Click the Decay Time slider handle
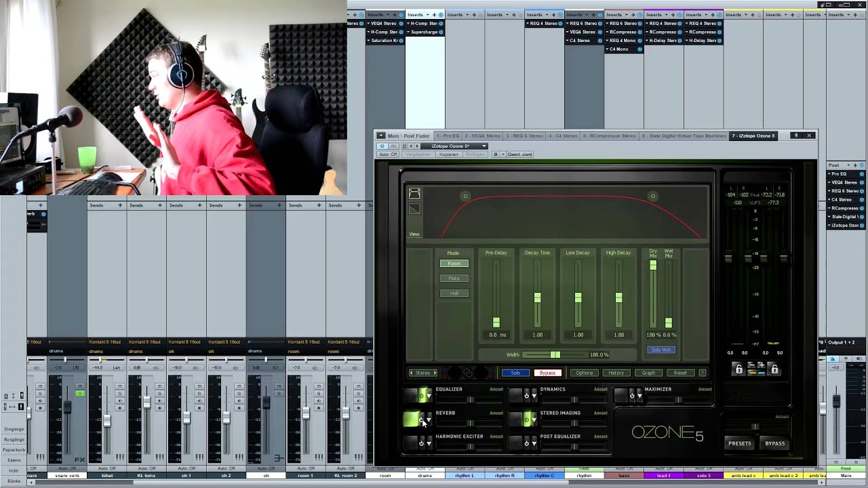 [537, 298]
